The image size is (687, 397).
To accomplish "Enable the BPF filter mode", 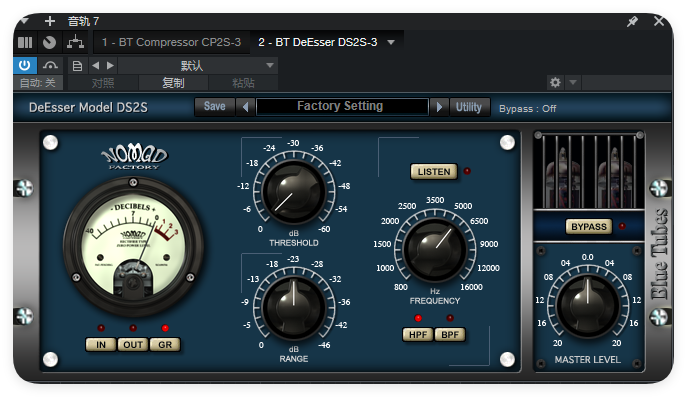I will pos(450,335).
